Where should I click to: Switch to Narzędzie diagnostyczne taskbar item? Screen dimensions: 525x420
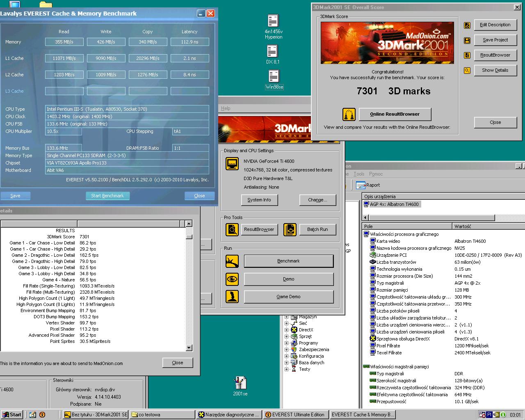(x=229, y=415)
